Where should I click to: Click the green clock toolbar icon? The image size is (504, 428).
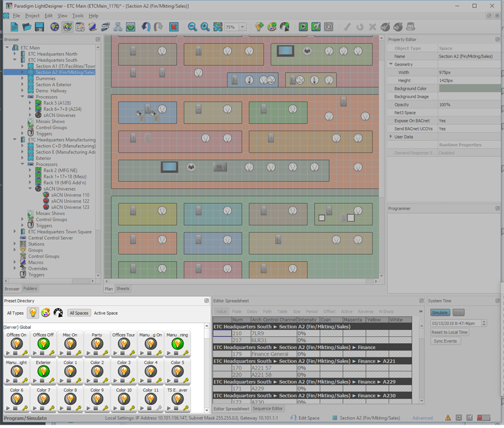[x=130, y=27]
